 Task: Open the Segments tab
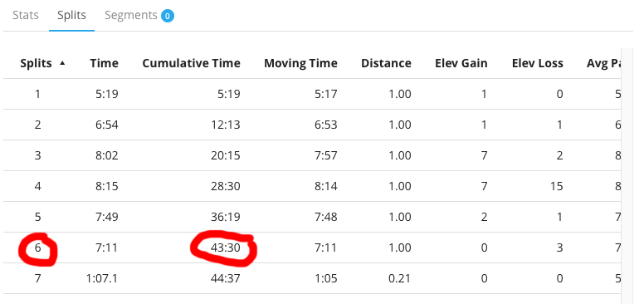(x=139, y=15)
